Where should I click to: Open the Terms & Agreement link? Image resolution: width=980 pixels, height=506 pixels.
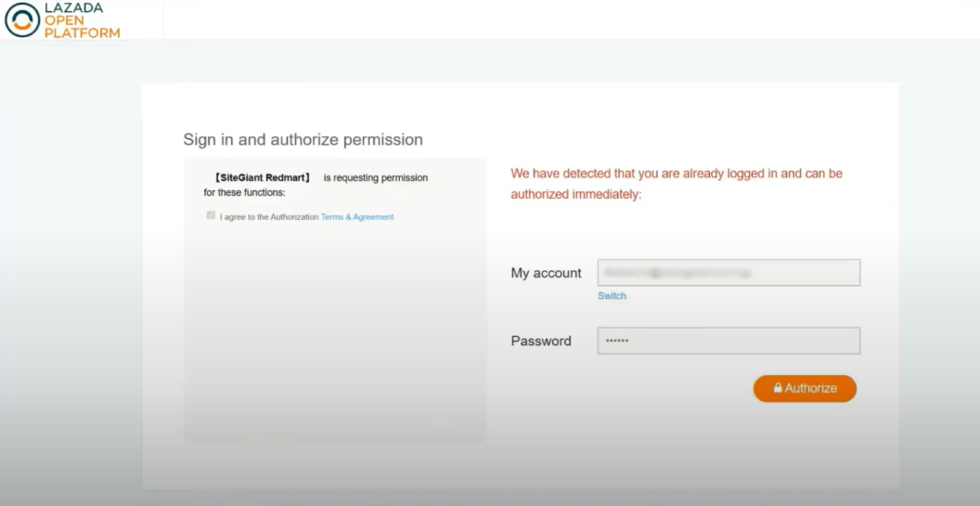pyautogui.click(x=357, y=217)
